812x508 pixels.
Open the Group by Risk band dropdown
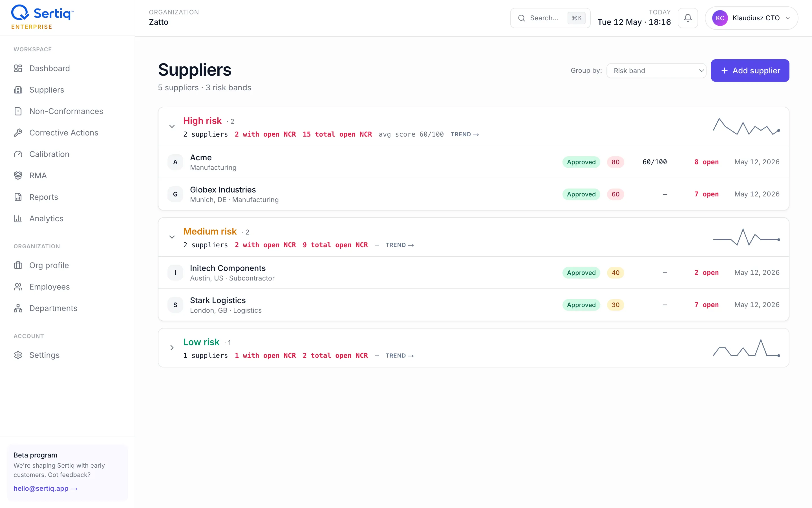click(656, 71)
